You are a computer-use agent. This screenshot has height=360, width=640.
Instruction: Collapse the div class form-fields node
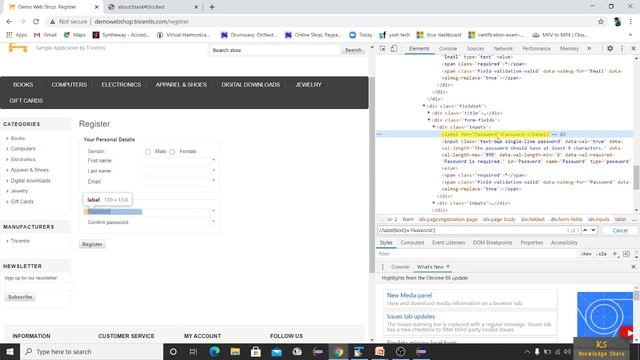coord(429,120)
